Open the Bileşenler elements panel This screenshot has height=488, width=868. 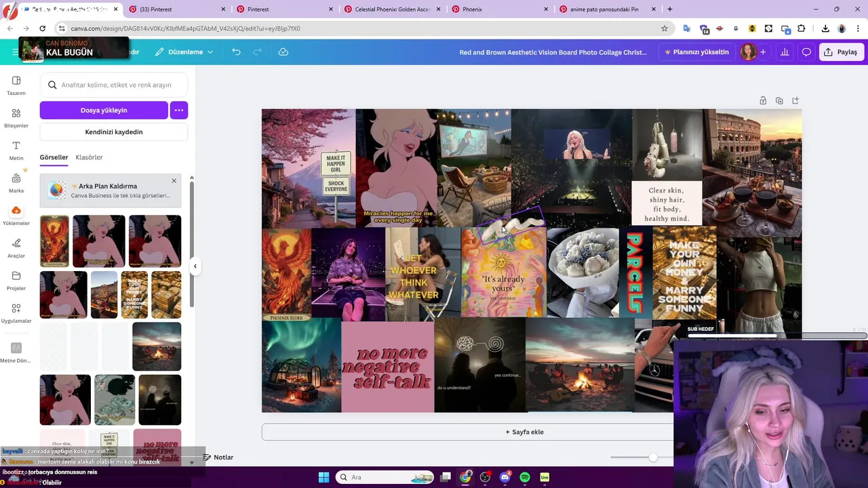[x=16, y=118]
